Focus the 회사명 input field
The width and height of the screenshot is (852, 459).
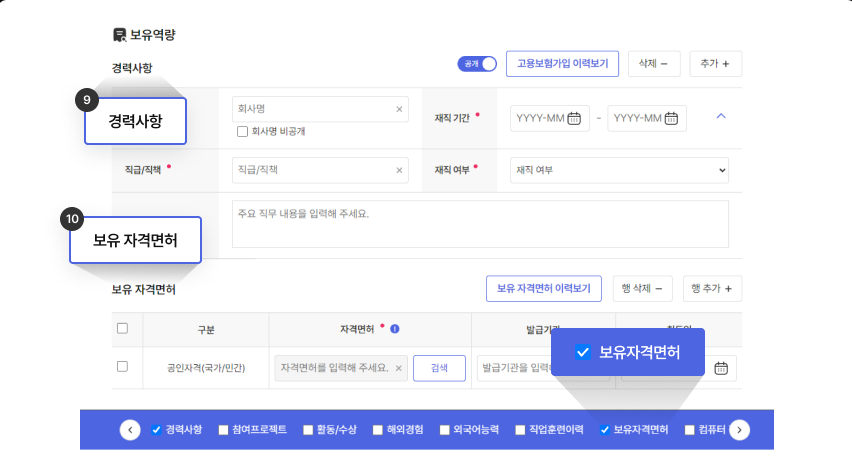coord(320,109)
